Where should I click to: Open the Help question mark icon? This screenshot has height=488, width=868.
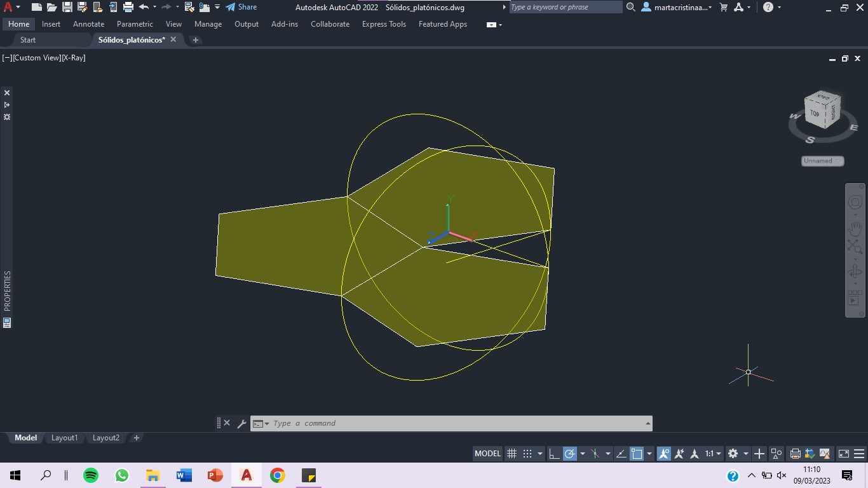(768, 7)
